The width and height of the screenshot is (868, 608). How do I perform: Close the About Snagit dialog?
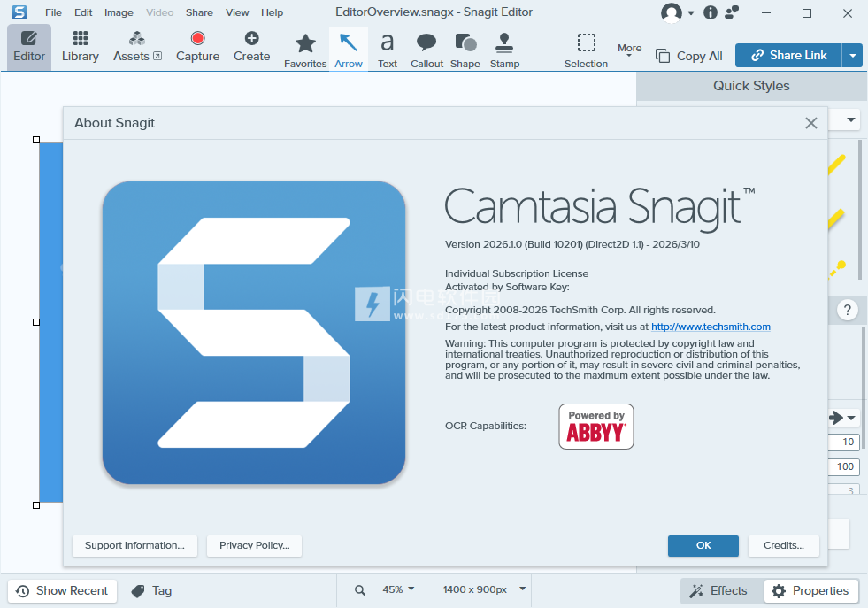tap(810, 123)
